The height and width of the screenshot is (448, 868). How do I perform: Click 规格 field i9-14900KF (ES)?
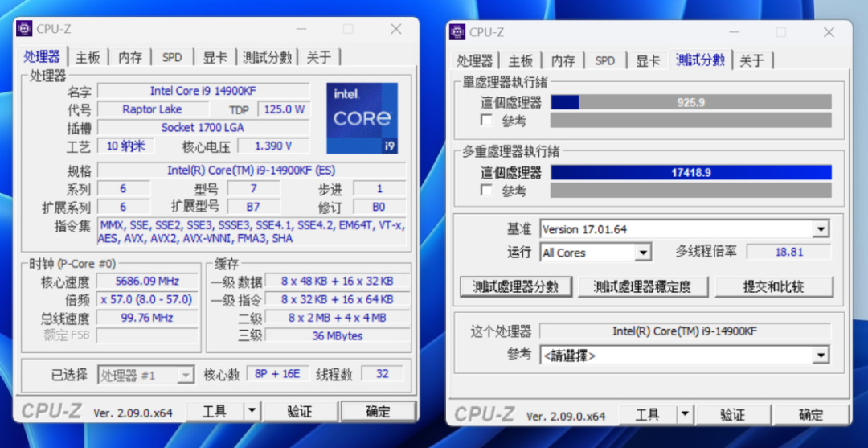pyautogui.click(x=252, y=170)
